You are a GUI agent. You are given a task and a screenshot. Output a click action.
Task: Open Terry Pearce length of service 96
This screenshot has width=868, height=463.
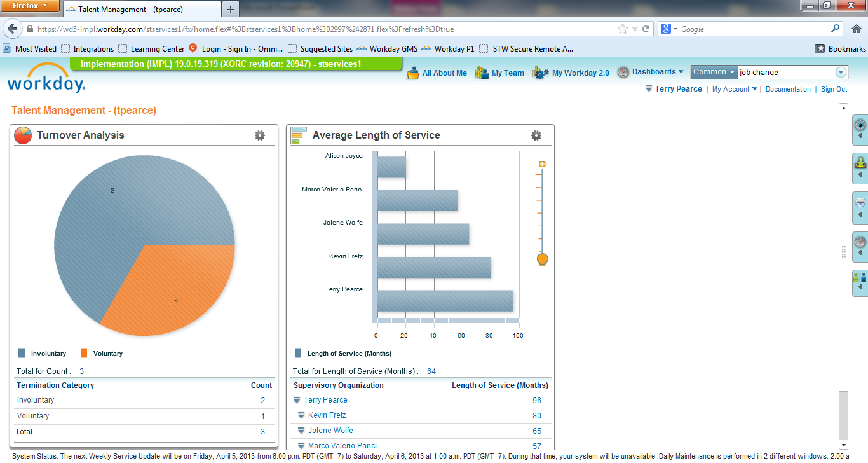(x=537, y=401)
